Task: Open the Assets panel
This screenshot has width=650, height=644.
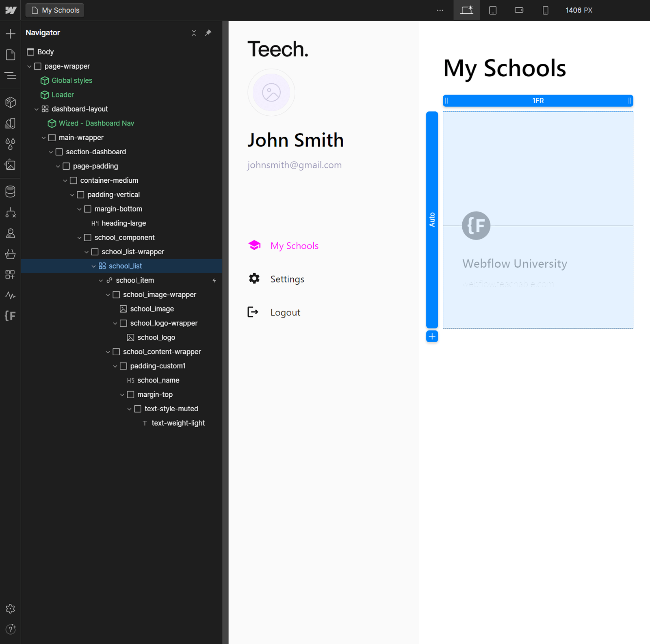Action: pyautogui.click(x=10, y=165)
